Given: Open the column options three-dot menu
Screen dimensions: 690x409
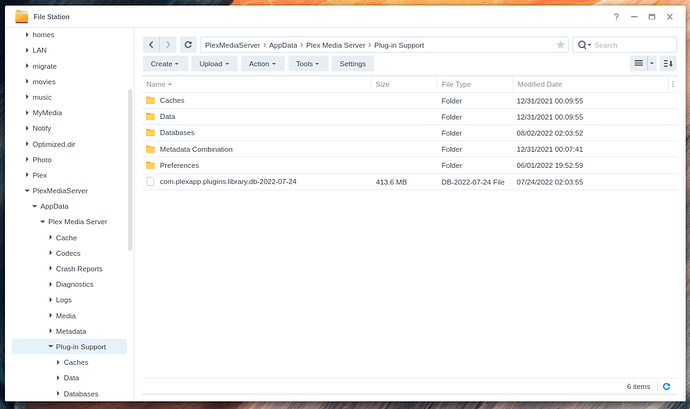Looking at the screenshot, I should tap(673, 84).
